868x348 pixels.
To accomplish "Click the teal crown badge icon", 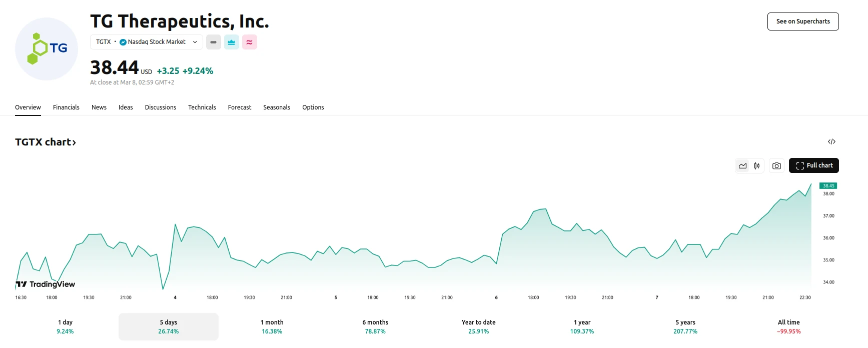I will click(x=231, y=42).
